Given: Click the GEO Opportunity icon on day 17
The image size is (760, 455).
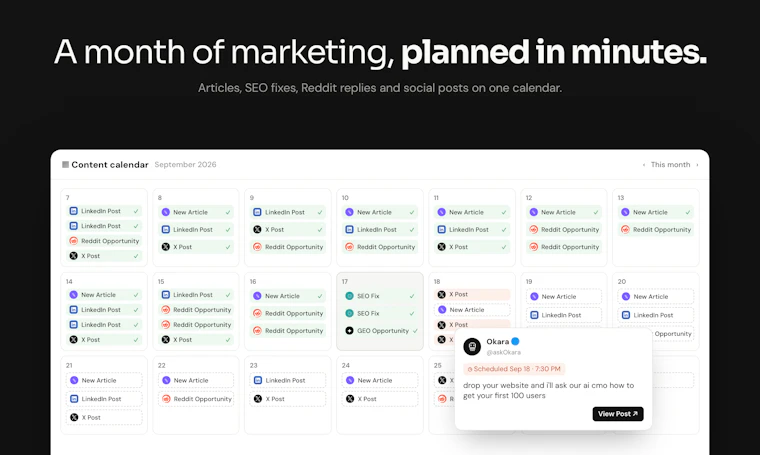Looking at the screenshot, I should (x=349, y=330).
